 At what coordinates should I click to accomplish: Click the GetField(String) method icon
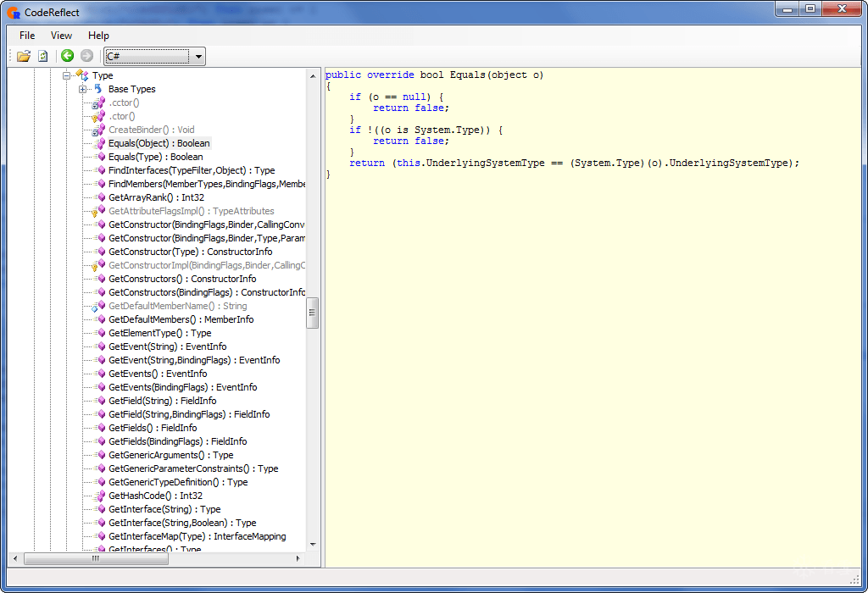100,401
